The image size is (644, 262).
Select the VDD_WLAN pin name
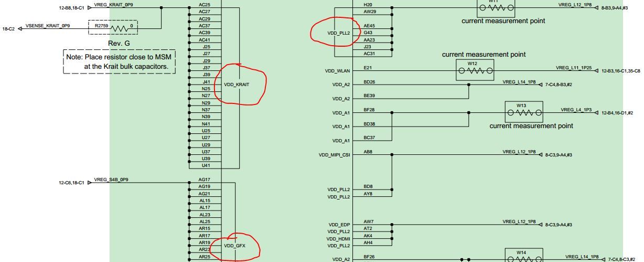(x=337, y=71)
